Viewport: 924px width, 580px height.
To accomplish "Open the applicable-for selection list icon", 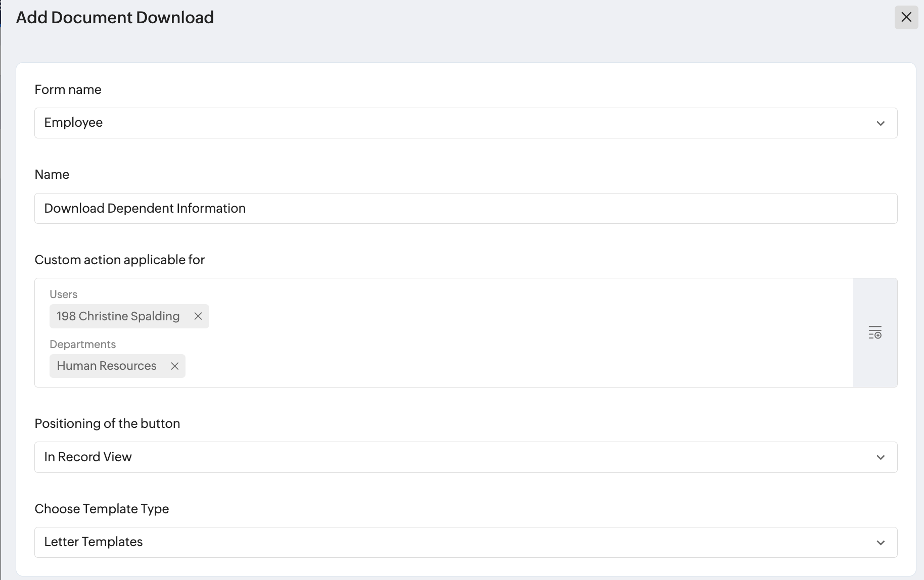I will point(875,332).
